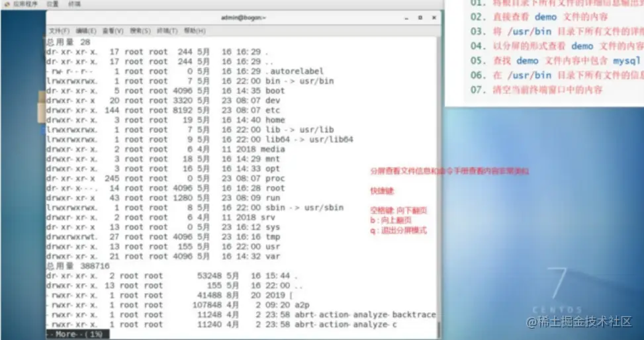Viewport: 644px width, 340px height.
Task: Click the usr directory entry
Action: click(273, 247)
